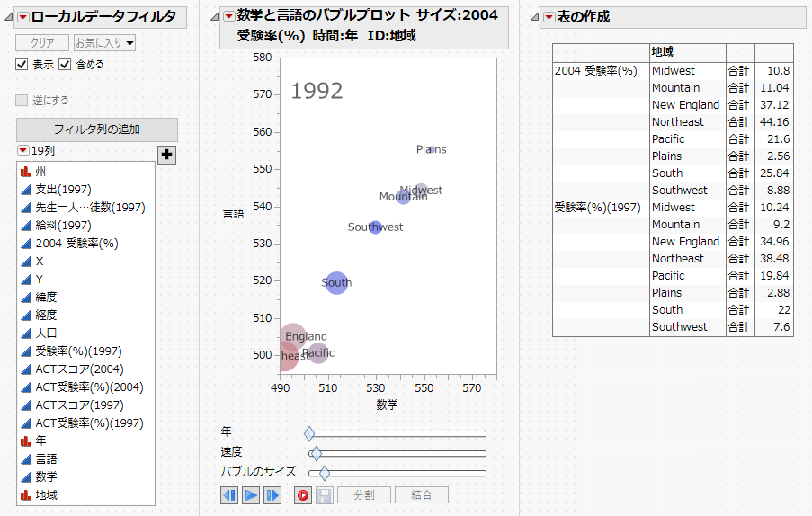This screenshot has height=516, width=812.
Task: Select ACT受験率(%)(1997) in column list
Action: click(90, 423)
